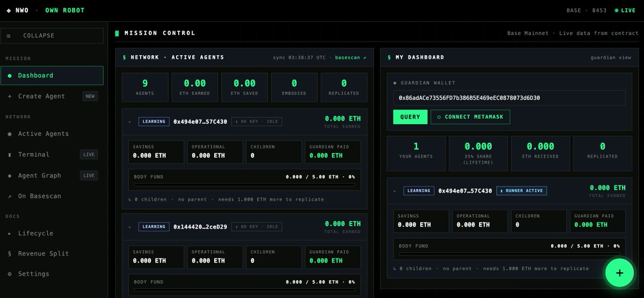Open the On Basescan sidebar link
The width and height of the screenshot is (644, 298).
[52, 196]
